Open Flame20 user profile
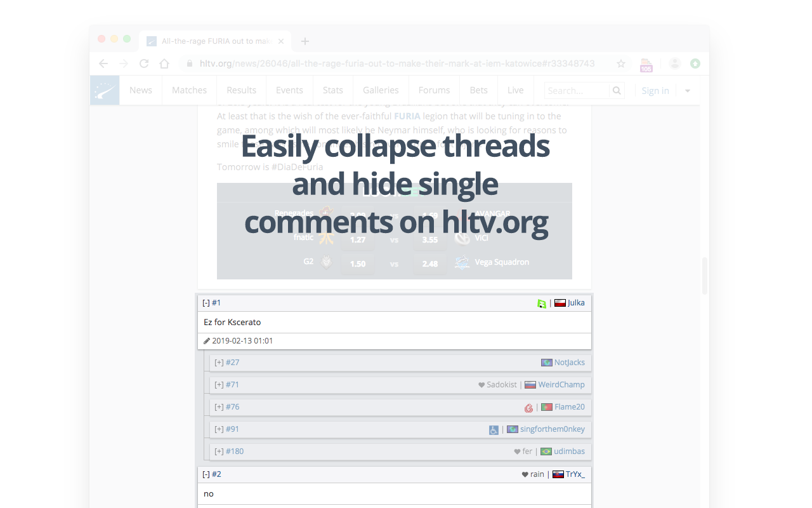The width and height of the screenshot is (812, 508). tap(570, 407)
